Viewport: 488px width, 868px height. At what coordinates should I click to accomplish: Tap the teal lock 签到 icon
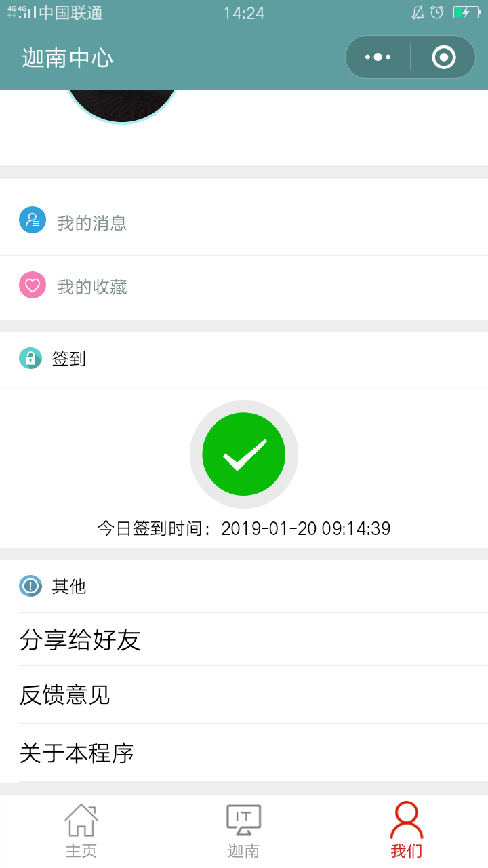[30, 358]
